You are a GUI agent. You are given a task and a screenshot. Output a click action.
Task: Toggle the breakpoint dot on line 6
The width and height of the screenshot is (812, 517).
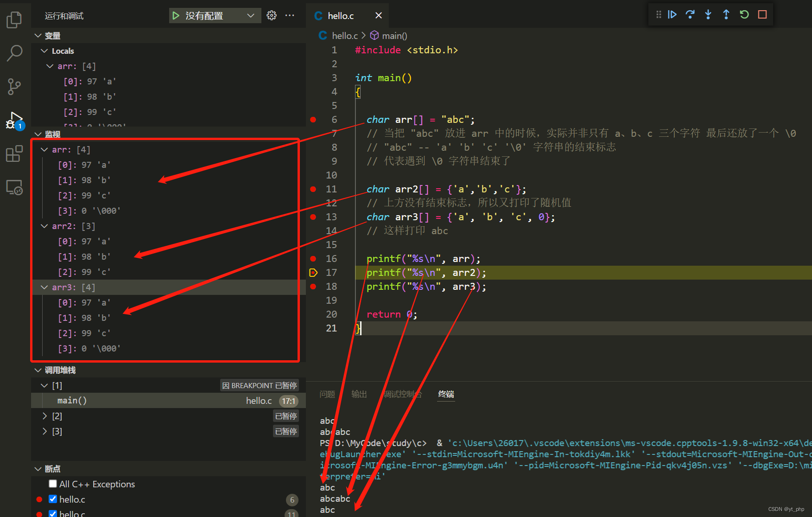(313, 120)
